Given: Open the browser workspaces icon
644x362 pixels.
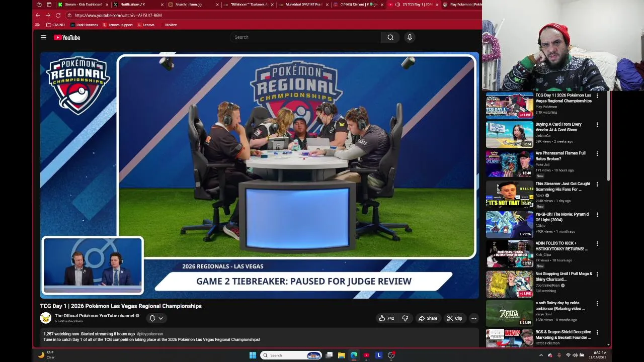Looking at the screenshot, I should point(39,5).
